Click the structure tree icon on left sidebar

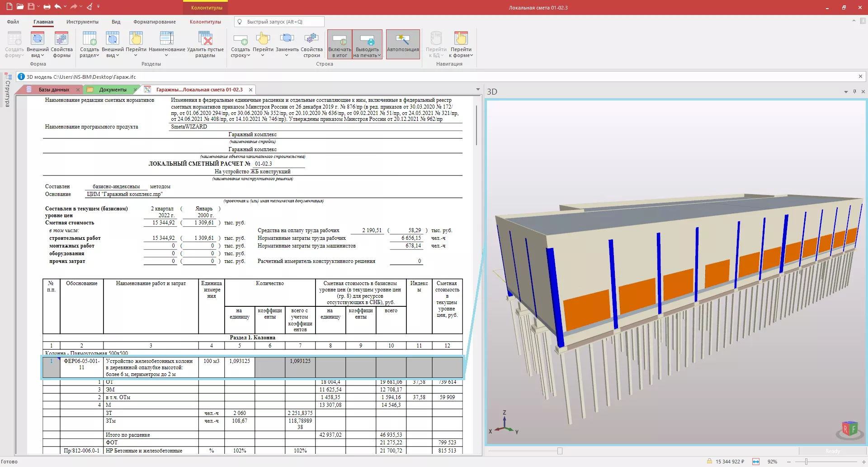pyautogui.click(x=7, y=76)
